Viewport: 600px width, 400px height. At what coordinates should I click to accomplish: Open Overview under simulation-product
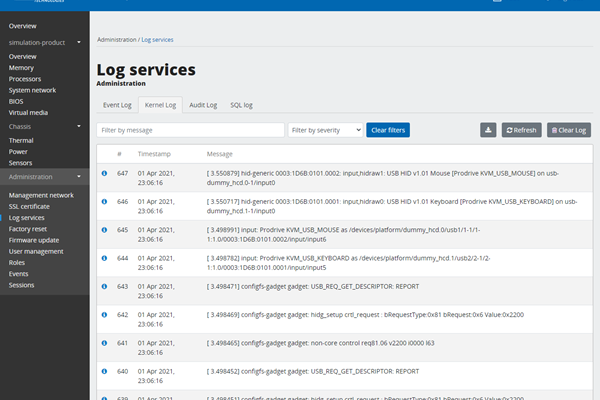(x=23, y=57)
